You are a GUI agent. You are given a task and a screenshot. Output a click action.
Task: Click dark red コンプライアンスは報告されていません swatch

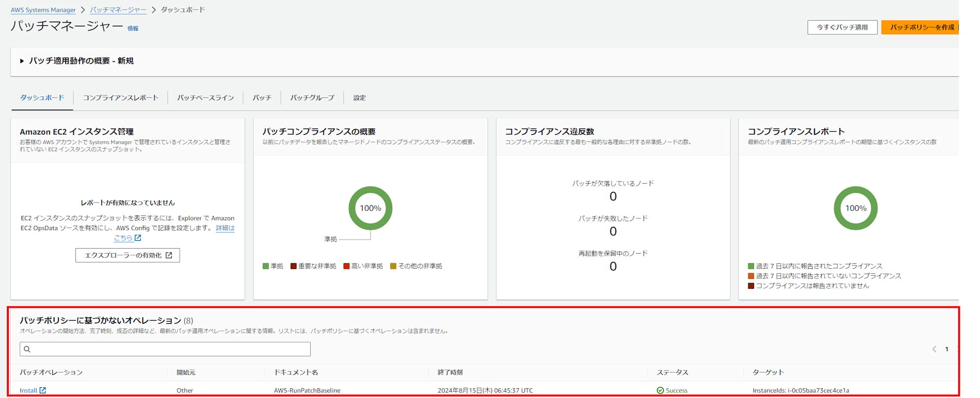tap(751, 285)
